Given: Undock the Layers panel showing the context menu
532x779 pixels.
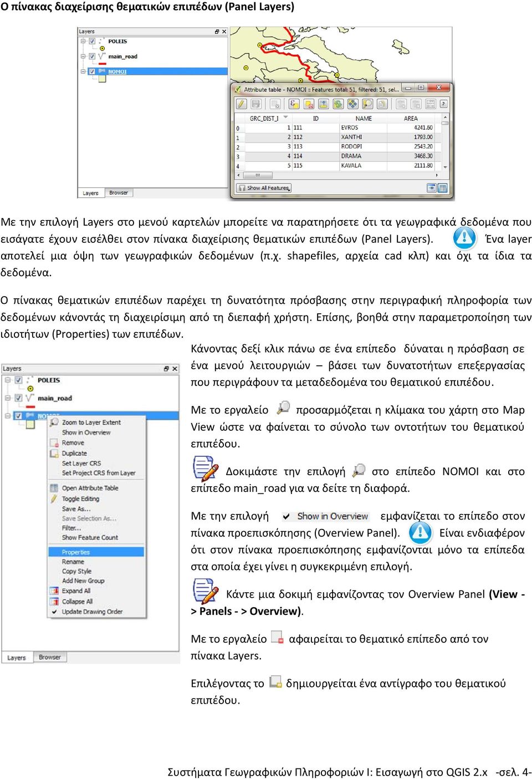Looking at the screenshot, I should tap(166, 369).
